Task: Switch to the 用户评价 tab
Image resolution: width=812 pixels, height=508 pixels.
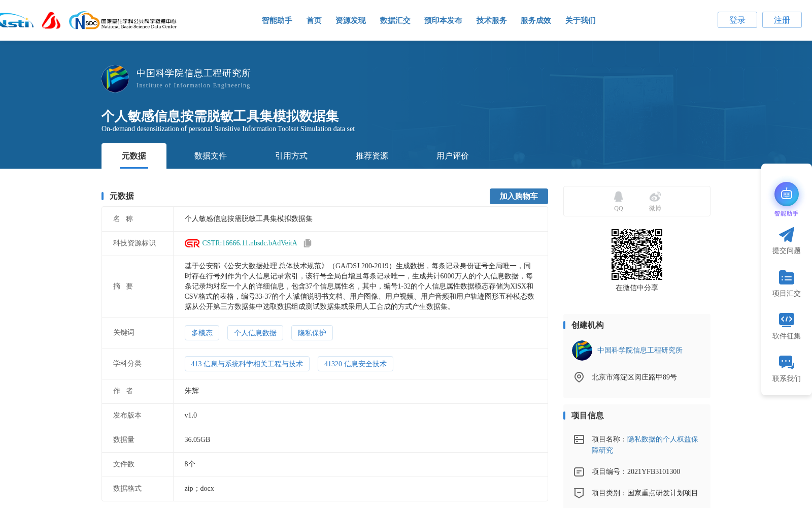Action: tap(453, 156)
